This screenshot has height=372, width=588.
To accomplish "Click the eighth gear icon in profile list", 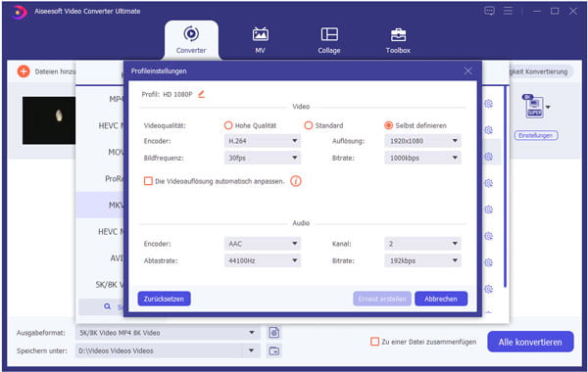I will point(488,289).
